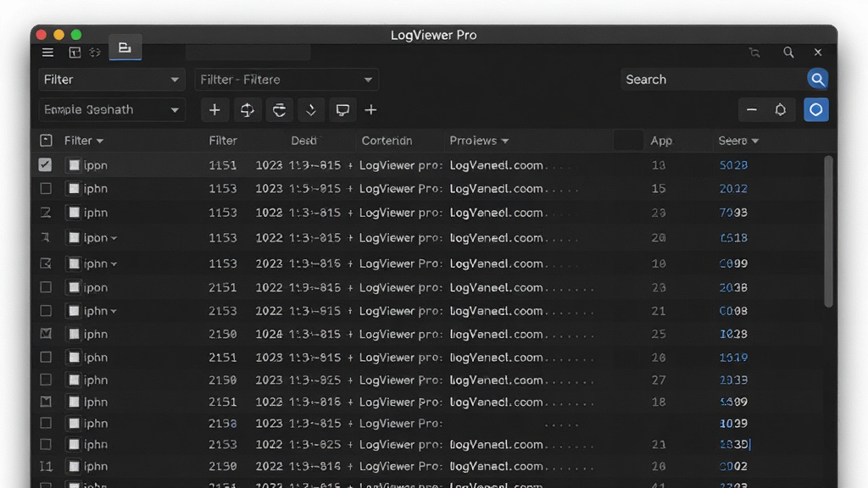Screen dimensions: 868x488
Task: Open the Filter - Filtere dropdown
Action: point(287,80)
